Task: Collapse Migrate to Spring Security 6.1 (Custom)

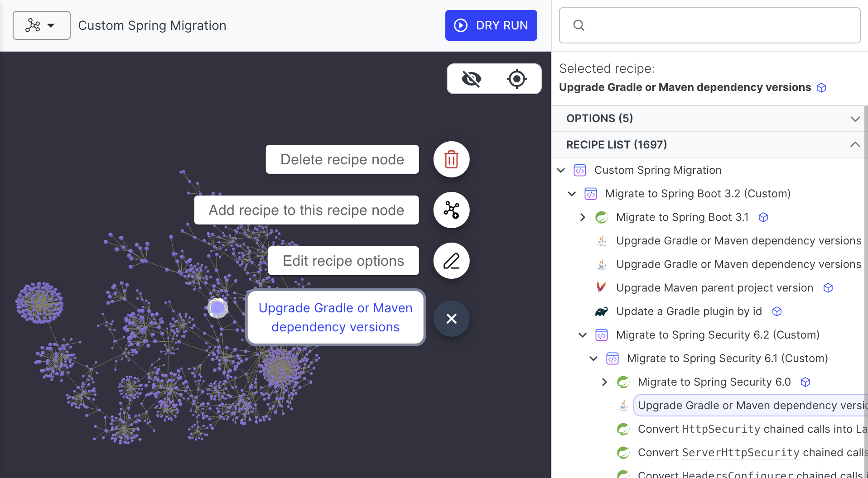Action: 593,358
